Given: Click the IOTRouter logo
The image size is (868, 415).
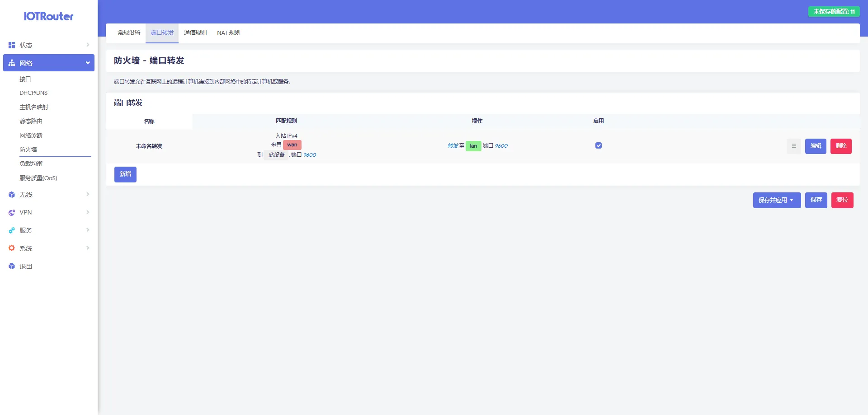Looking at the screenshot, I should pos(48,16).
